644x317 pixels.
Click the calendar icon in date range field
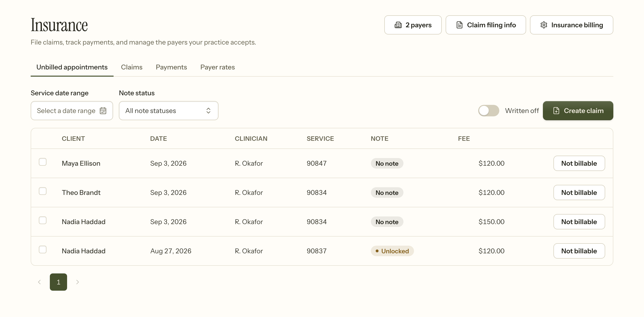pyautogui.click(x=103, y=111)
